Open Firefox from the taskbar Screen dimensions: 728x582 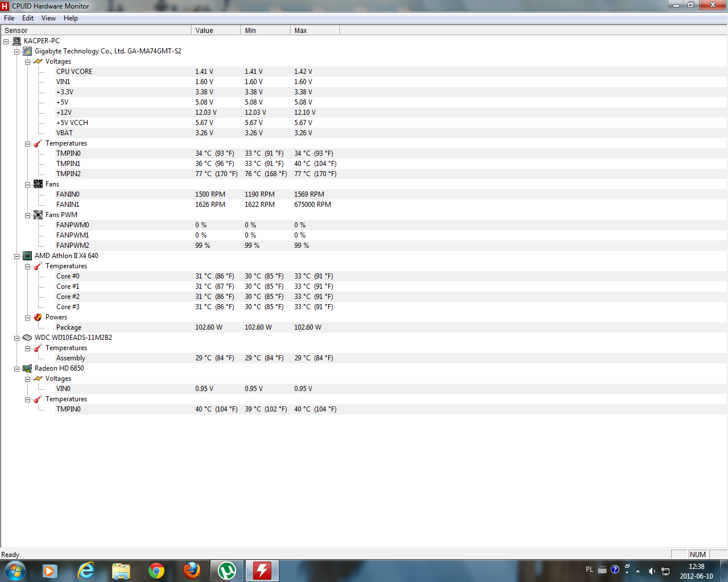(x=192, y=571)
